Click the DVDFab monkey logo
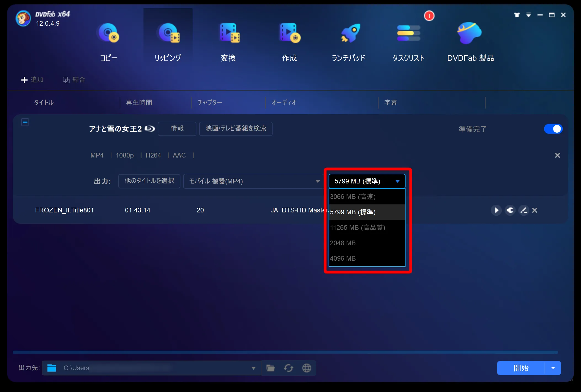This screenshot has height=392, width=581. point(23,18)
